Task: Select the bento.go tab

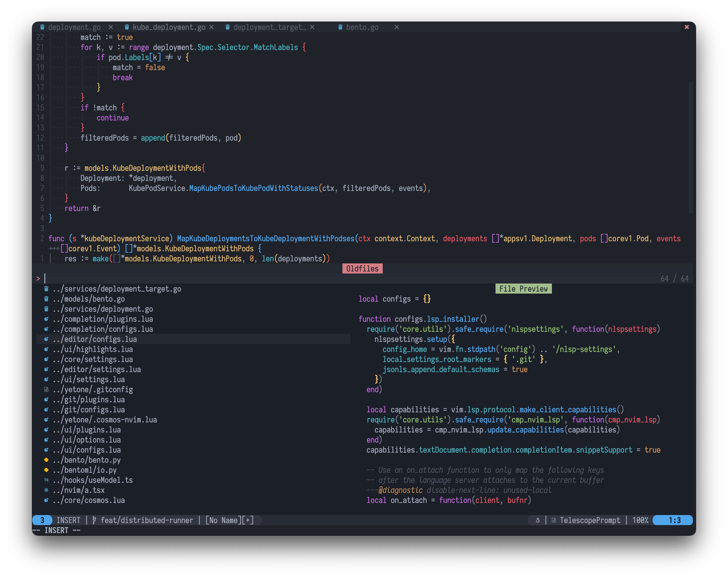Action: pos(362,27)
